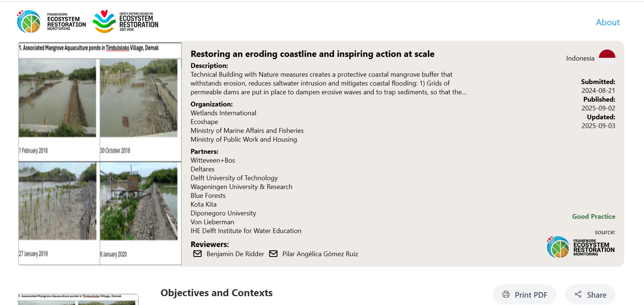Screen dimensions: 644x305
Task: Click the Indonesia country label
Action: click(580, 58)
